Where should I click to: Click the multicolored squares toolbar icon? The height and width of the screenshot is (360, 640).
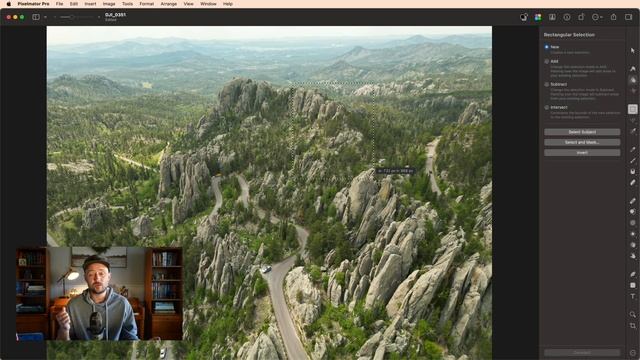click(538, 17)
